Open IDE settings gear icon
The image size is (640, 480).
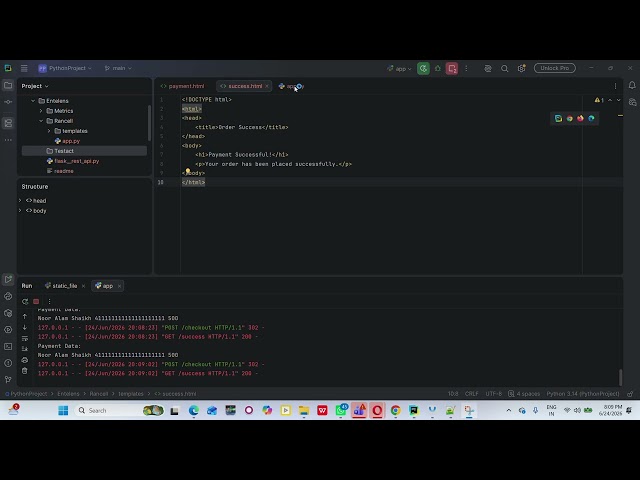pos(521,69)
